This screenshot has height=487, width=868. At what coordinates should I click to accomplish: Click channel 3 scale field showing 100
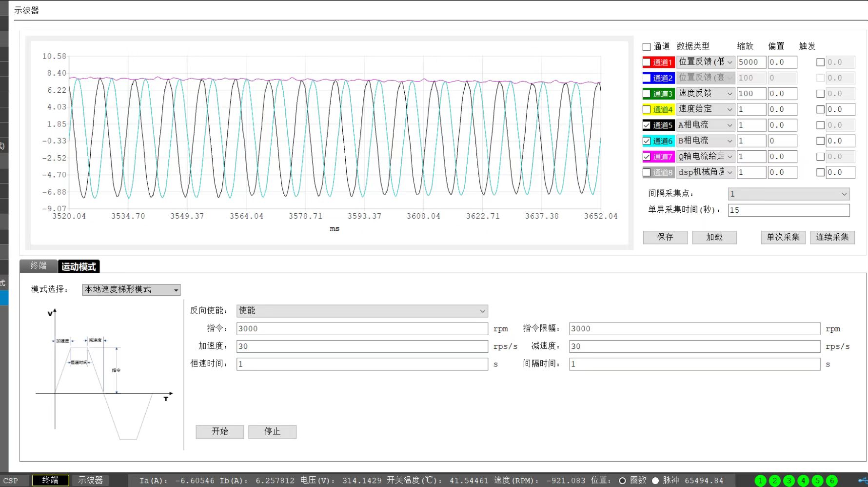[751, 93]
